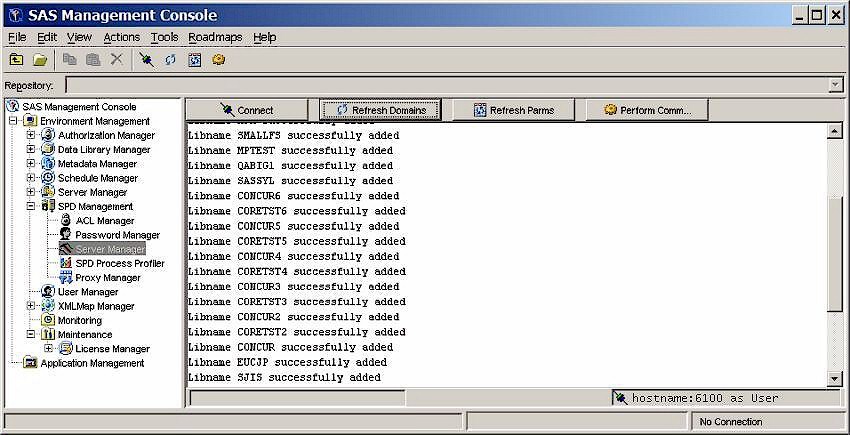The image size is (850, 435).
Task: Click the SAS Management Console root icon
Action: 14,106
